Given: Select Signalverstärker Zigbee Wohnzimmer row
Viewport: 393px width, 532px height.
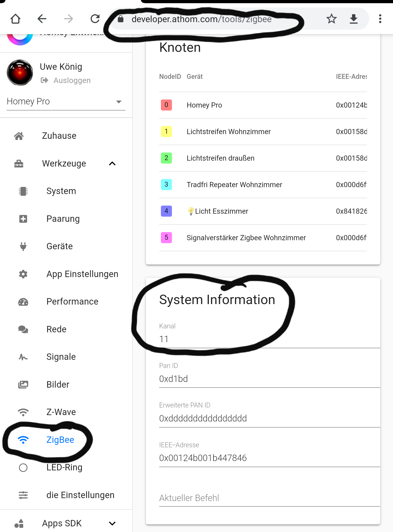Looking at the screenshot, I should tap(263, 238).
